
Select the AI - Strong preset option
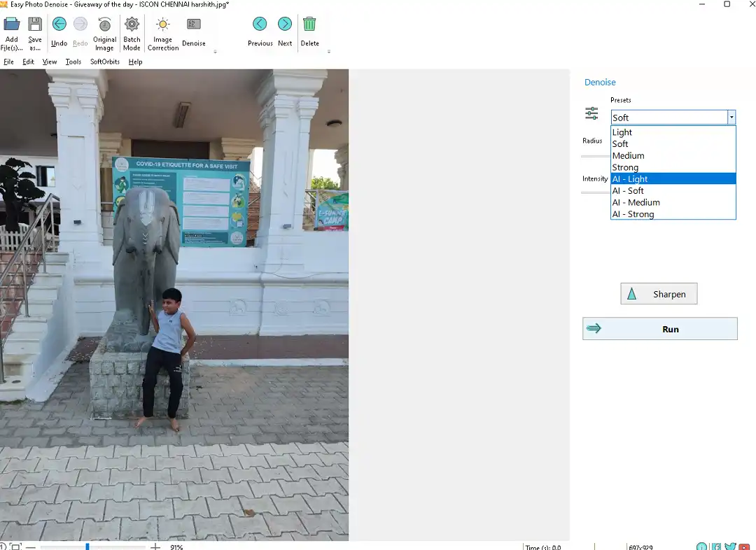(673, 214)
